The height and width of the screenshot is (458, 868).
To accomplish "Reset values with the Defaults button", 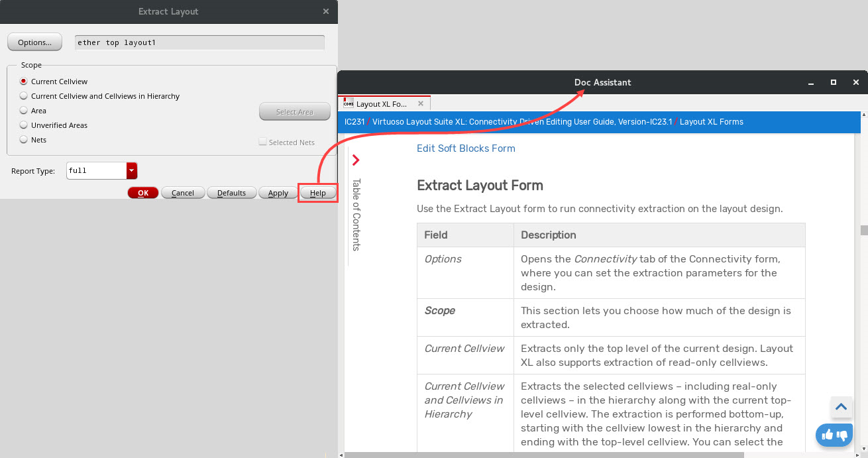I will [x=232, y=193].
